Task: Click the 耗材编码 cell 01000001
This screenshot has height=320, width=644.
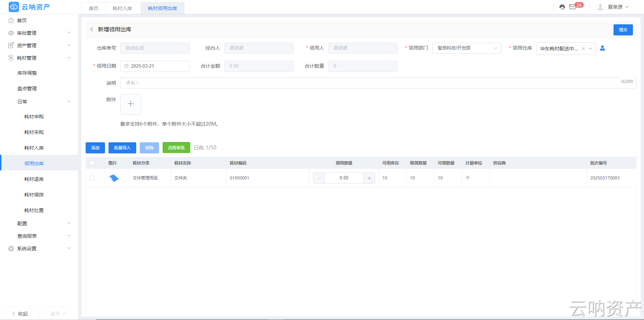Action: [x=240, y=178]
